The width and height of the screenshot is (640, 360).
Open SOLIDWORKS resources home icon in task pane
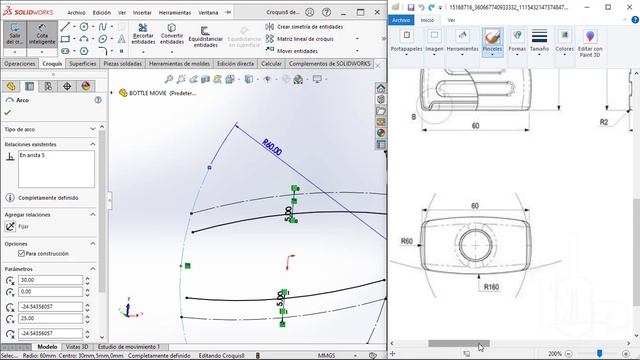[x=380, y=88]
